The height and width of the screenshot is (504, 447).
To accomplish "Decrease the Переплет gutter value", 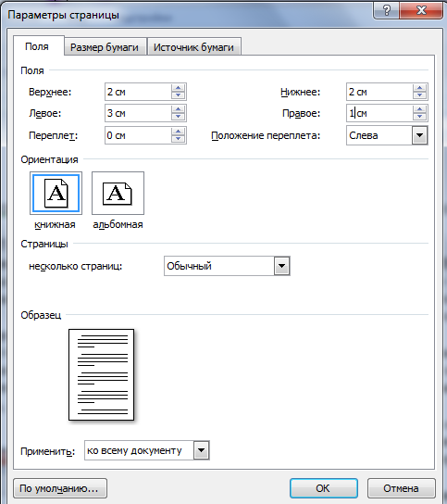I will (178, 139).
